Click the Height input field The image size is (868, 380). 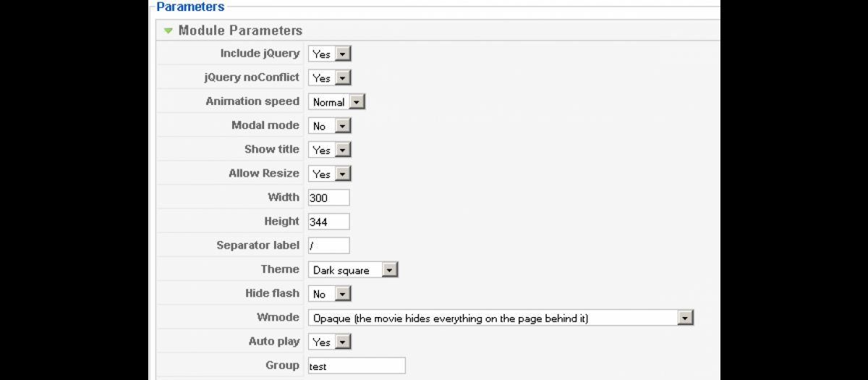pos(328,221)
